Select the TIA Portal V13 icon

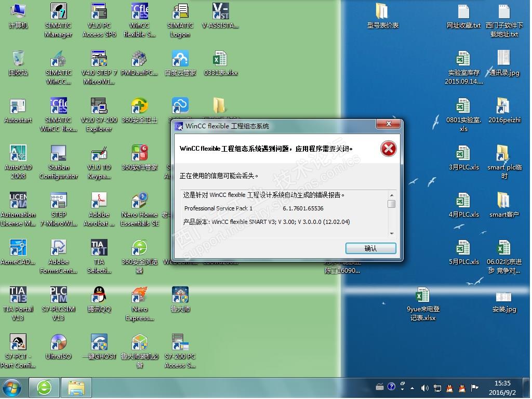tap(18, 303)
